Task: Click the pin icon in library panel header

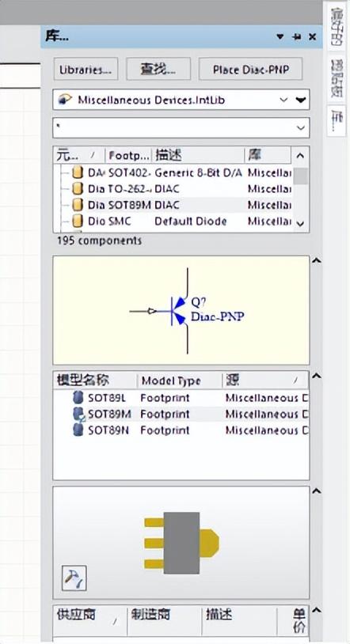Action: [296, 37]
